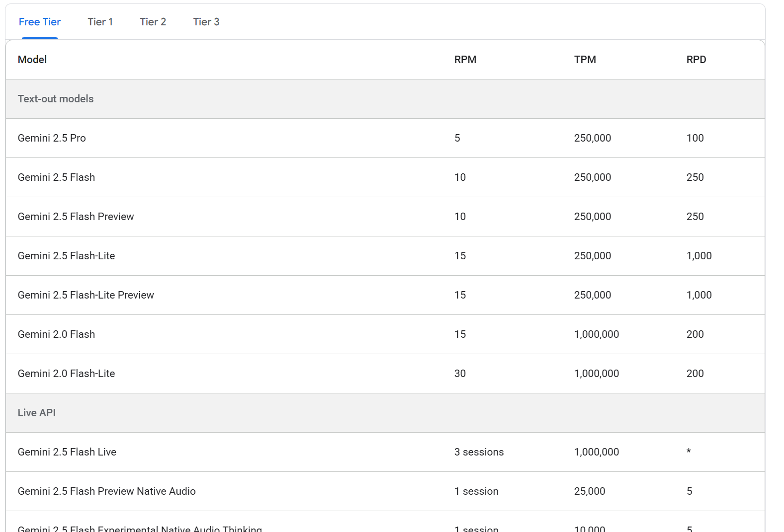The height and width of the screenshot is (532, 784).
Task: Click the asterisk RPD for Gemini 2.5 Flash Live
Action: pyautogui.click(x=689, y=451)
